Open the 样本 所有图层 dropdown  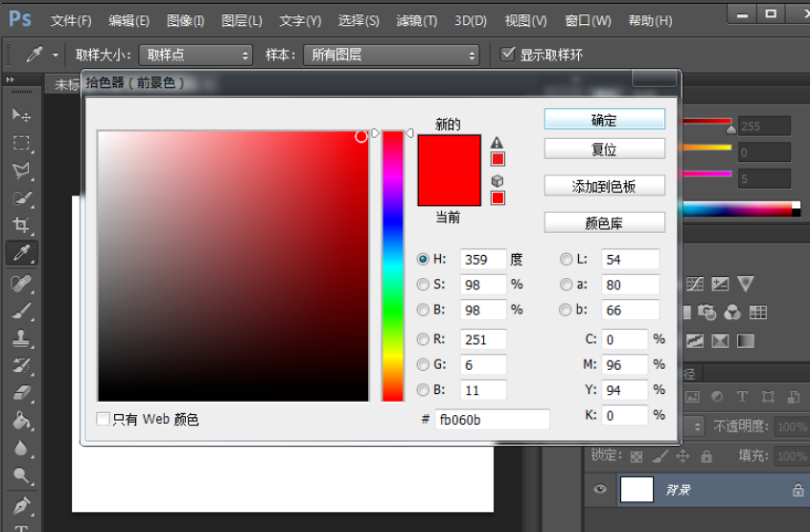[391, 55]
